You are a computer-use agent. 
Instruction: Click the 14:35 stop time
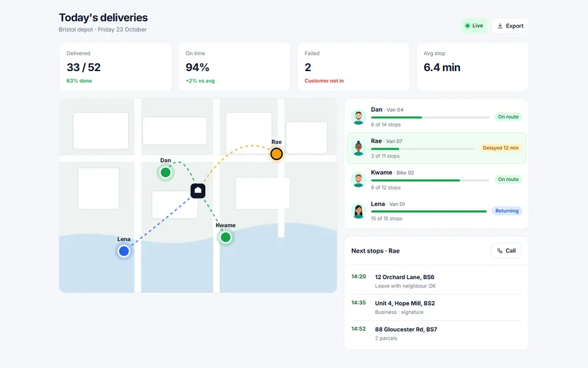pos(358,302)
